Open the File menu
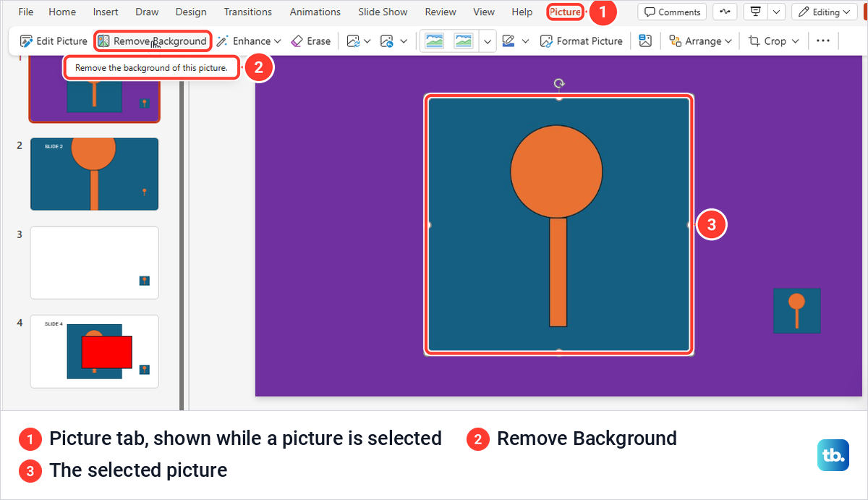The image size is (868, 500). point(26,12)
